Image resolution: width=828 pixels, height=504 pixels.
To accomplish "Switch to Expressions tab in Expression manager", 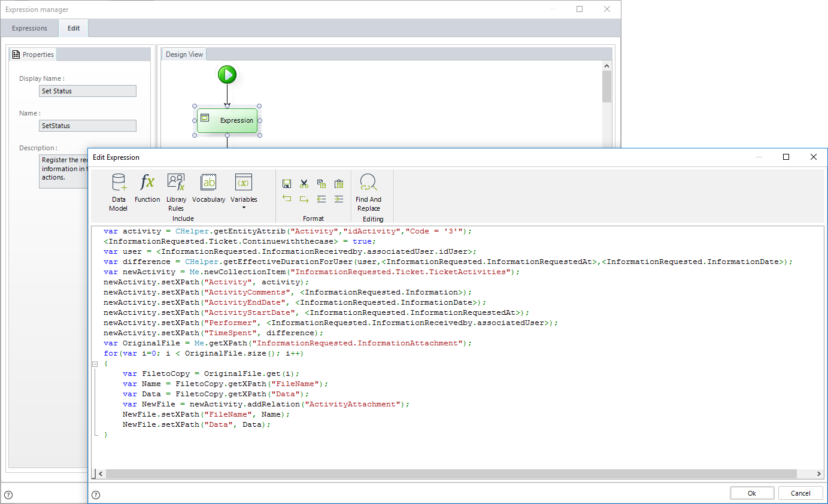I will [29, 28].
